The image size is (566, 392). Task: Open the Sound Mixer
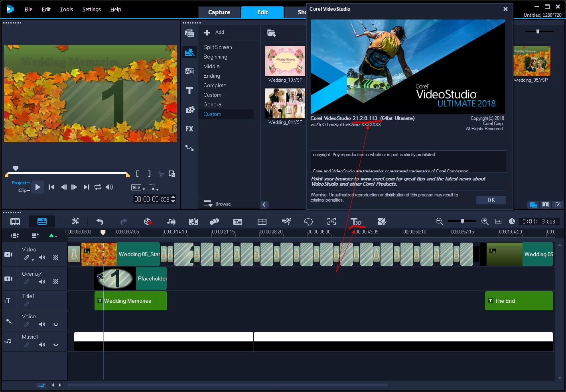click(x=172, y=221)
